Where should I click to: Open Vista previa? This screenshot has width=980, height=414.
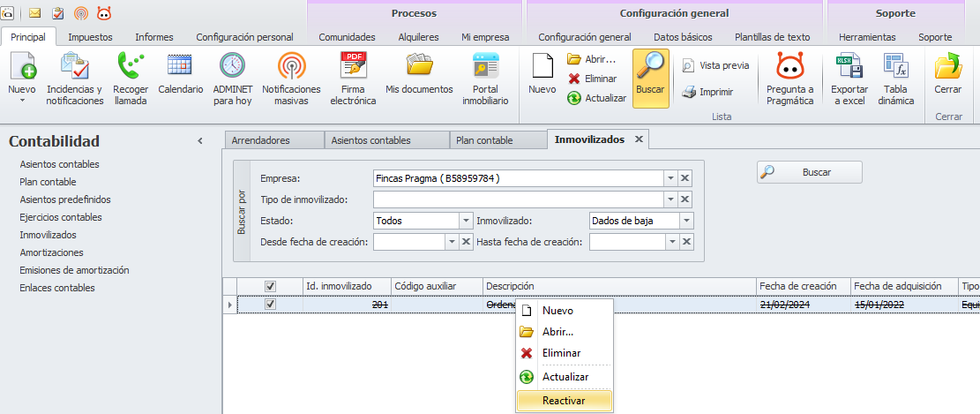click(x=715, y=65)
